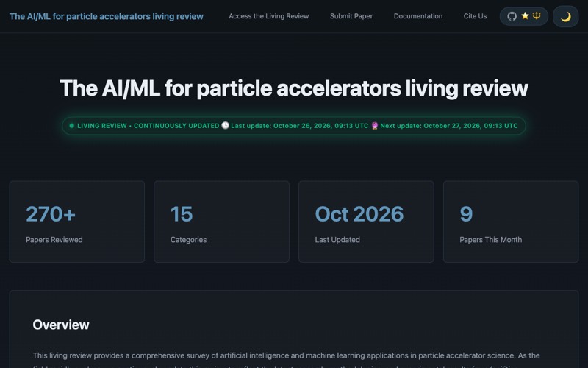The width and height of the screenshot is (588, 368).
Task: Click the 'Last Updated' label text
Action: click(337, 240)
